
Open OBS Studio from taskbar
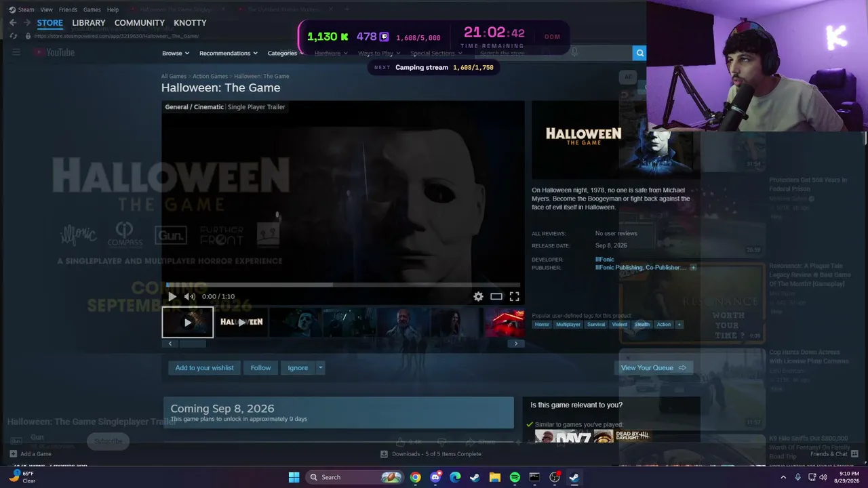[x=555, y=477]
